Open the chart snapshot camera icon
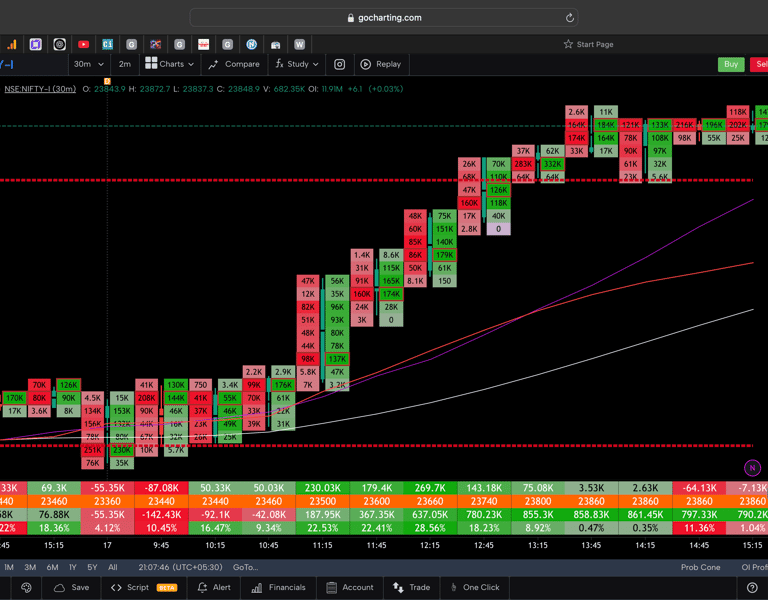Screen dimensions: 768x600 [339, 64]
